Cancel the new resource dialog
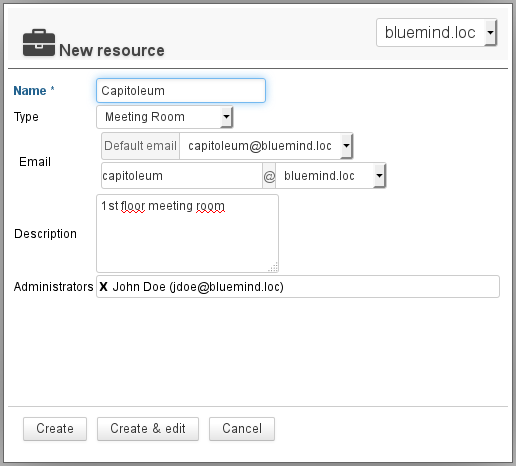The width and height of the screenshot is (516, 466). pyautogui.click(x=242, y=429)
